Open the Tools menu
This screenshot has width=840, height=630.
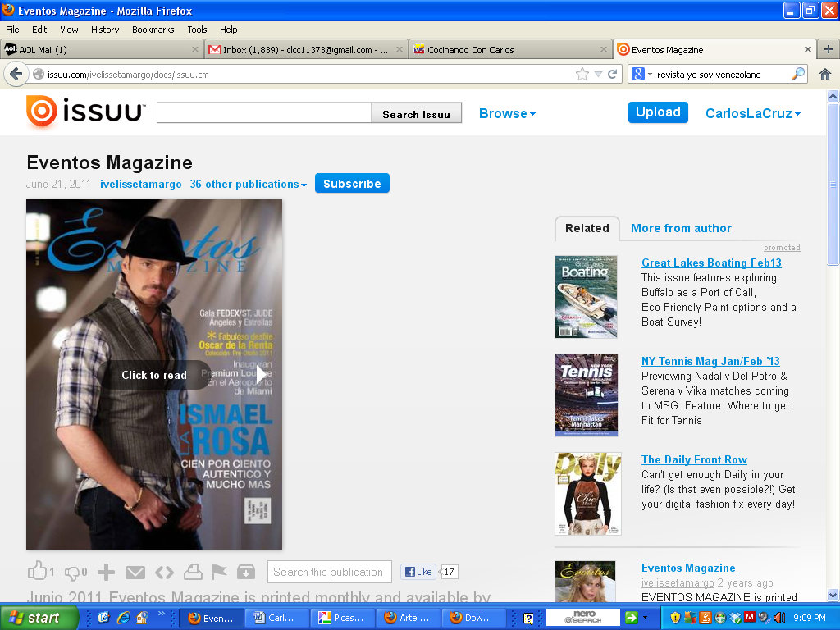click(x=197, y=30)
